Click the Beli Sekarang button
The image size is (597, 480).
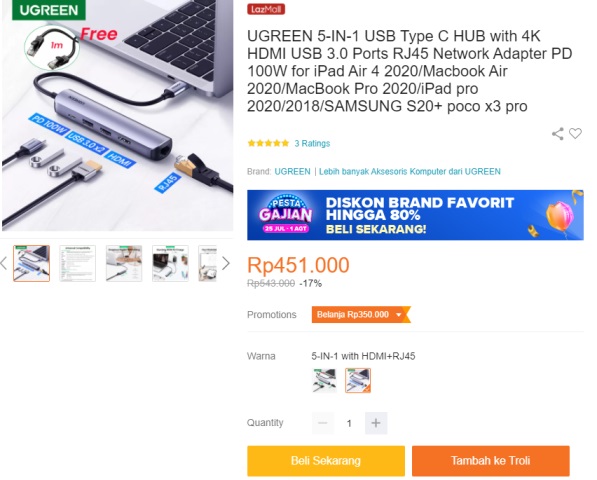tap(326, 461)
